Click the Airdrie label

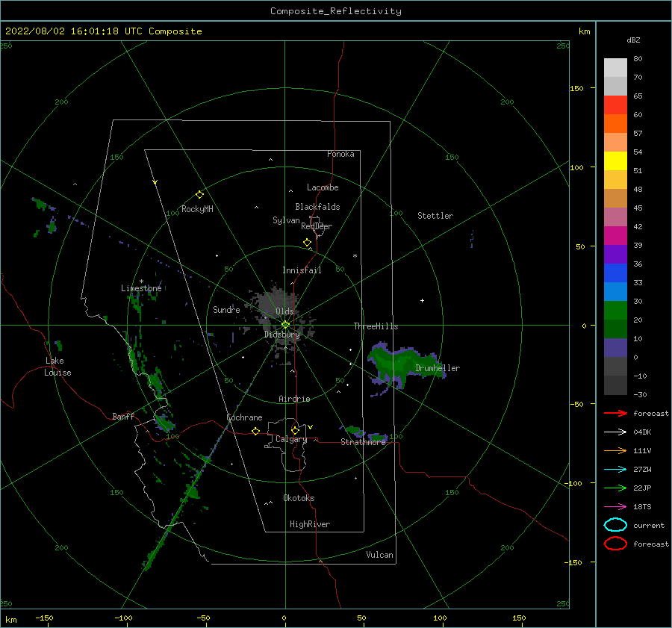294,399
